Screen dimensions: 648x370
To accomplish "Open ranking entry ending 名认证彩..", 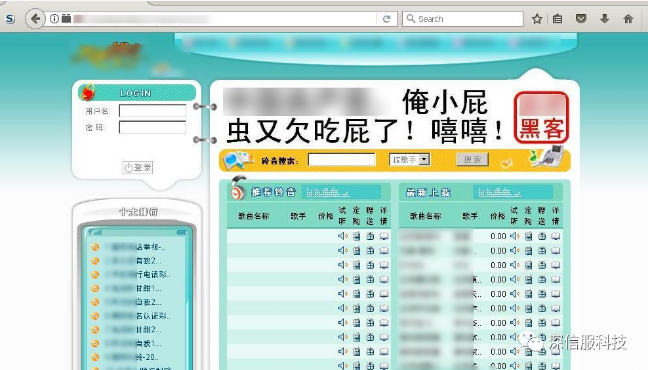I will click(138, 316).
